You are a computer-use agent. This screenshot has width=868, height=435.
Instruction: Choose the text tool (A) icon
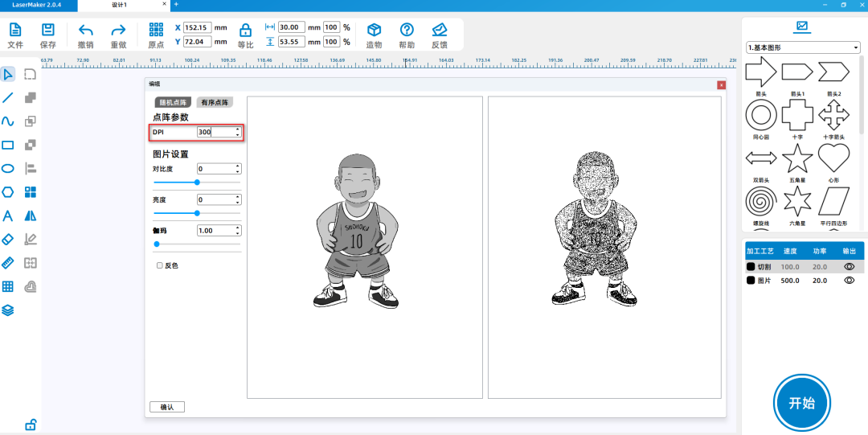tap(8, 215)
